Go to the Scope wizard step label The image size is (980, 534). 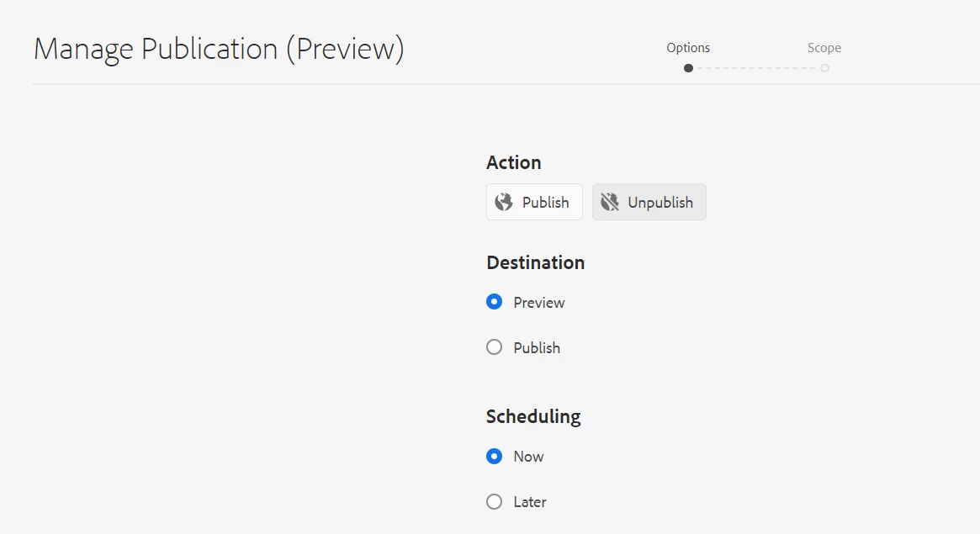click(x=824, y=48)
